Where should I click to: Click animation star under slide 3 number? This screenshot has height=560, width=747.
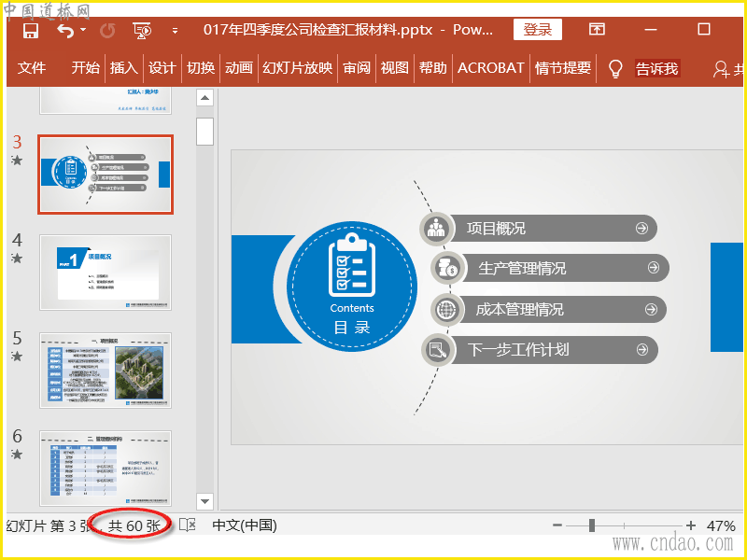pyautogui.click(x=17, y=161)
